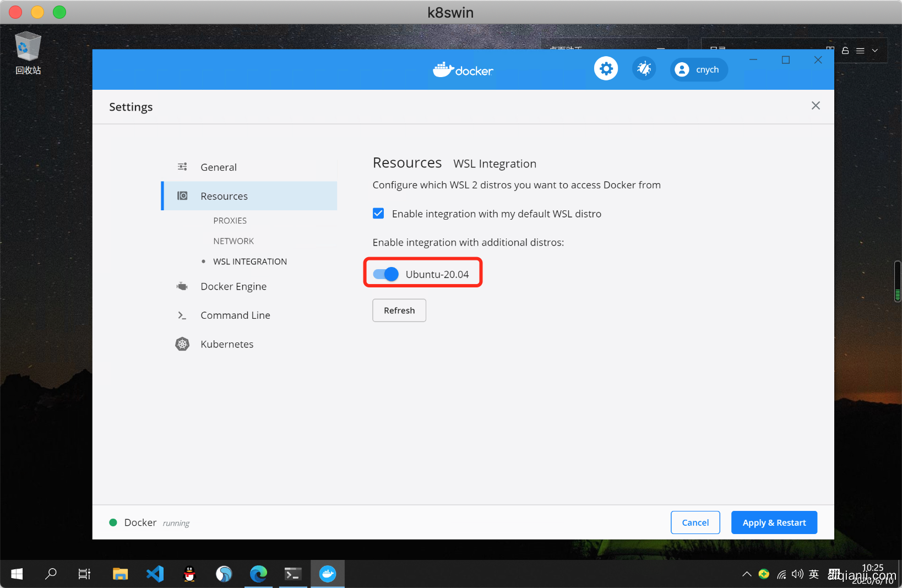902x588 pixels.
Task: Close the Settings panel
Action: (x=816, y=106)
